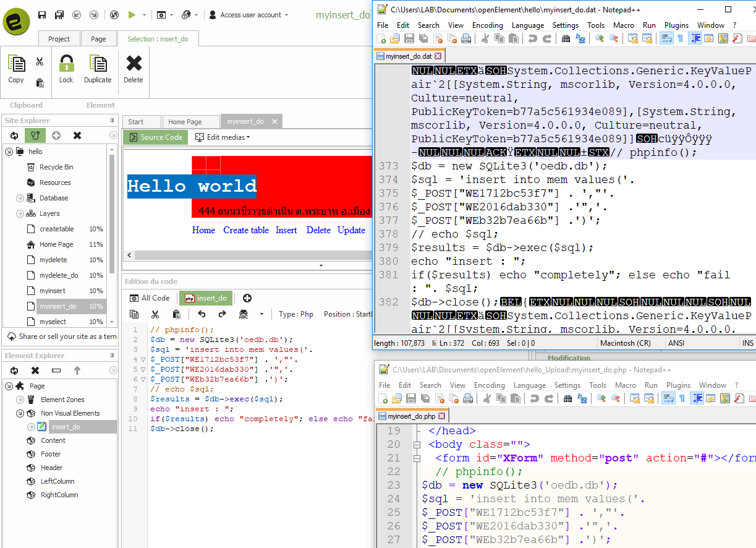Expand the Access user account menu
Image resolution: width=756 pixels, height=548 pixels.
point(247,15)
